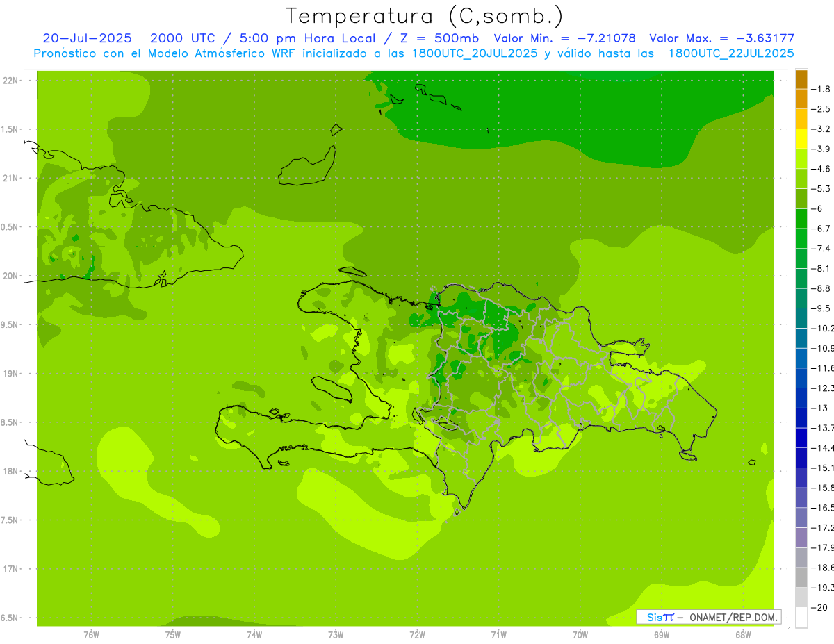Click the Valor Max. = -3.63177 text
The width and height of the screenshot is (834, 644).
pos(721,38)
